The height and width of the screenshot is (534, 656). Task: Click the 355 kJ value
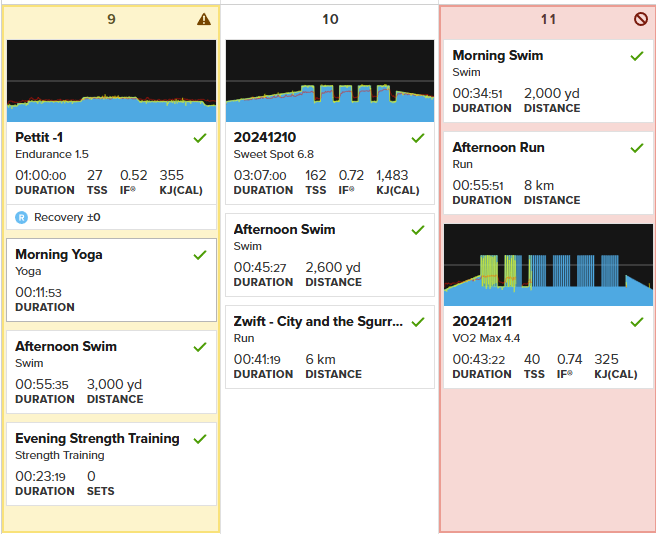point(172,175)
